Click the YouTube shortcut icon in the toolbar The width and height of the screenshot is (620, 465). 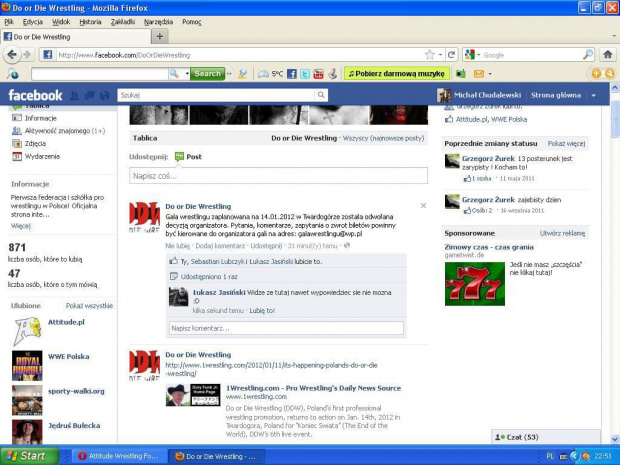318,74
